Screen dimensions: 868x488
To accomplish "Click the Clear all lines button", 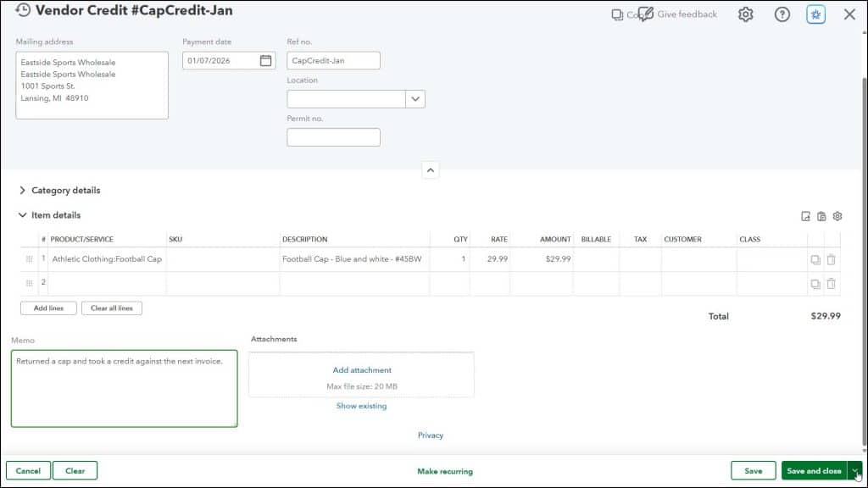I will click(x=112, y=308).
